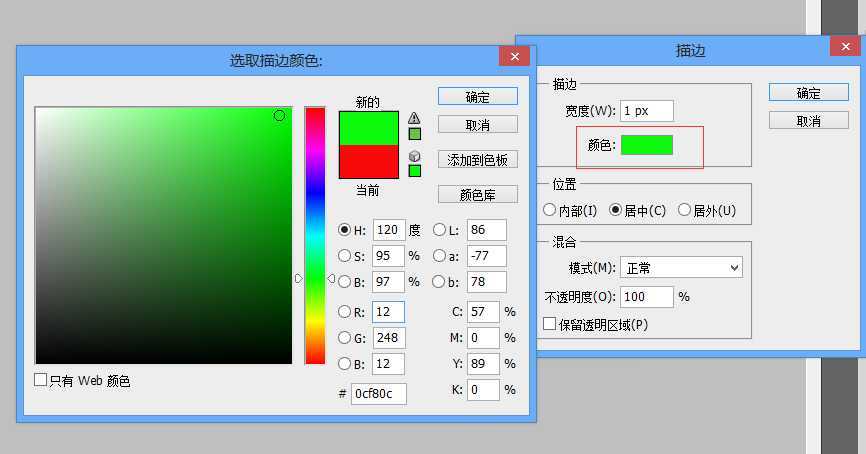The image size is (866, 454).
Task: Close the 选取描边颜色 dialog
Action: [515, 58]
